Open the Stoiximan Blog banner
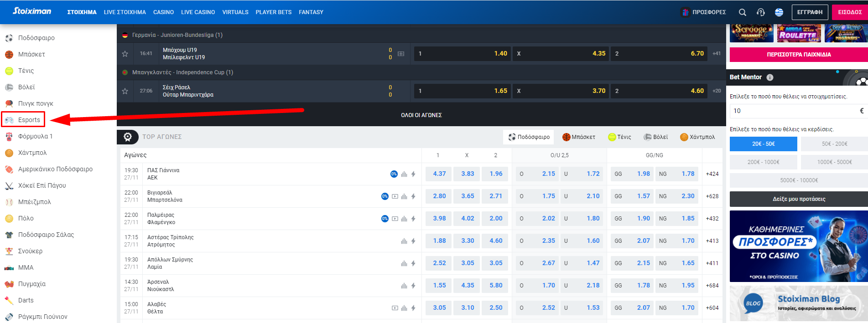The width and height of the screenshot is (868, 323). (x=799, y=303)
